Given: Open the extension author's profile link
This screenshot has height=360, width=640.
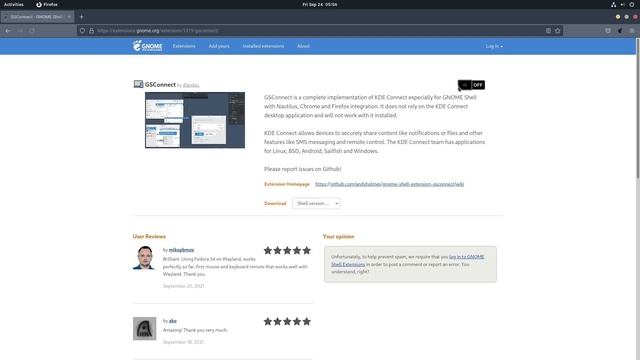Looking at the screenshot, I should 191,85.
